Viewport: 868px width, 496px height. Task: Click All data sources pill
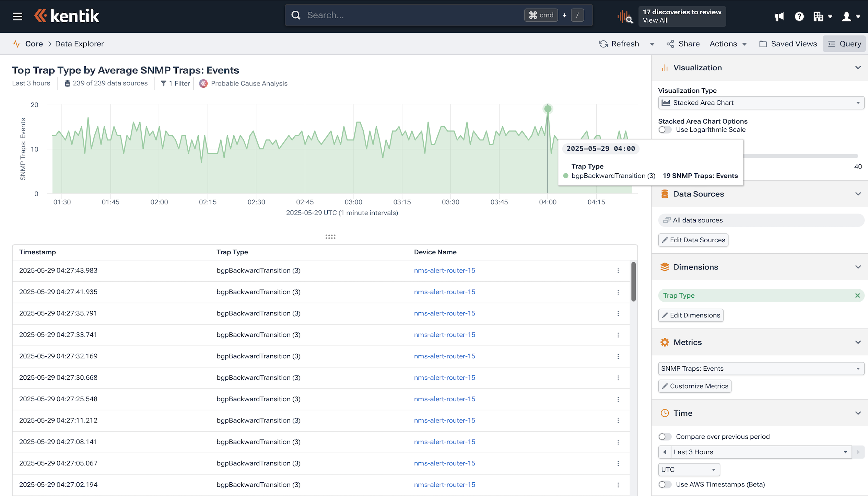(761, 220)
